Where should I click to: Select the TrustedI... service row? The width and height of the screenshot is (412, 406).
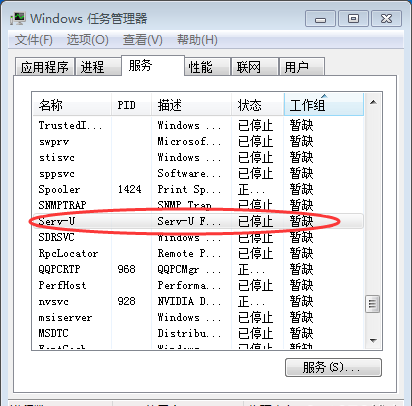pyautogui.click(x=198, y=125)
